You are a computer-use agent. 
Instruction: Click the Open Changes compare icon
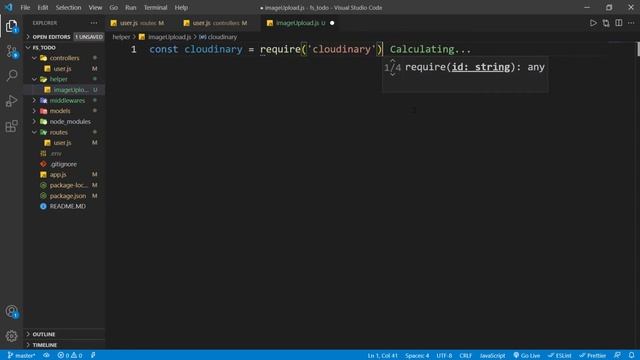[606, 23]
